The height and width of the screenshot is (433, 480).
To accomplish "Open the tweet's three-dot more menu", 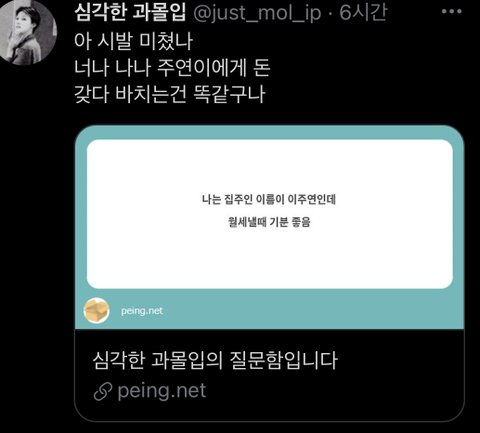I will click(451, 12).
